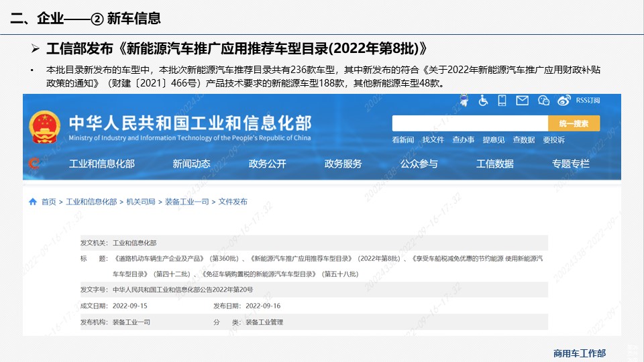
Task: Click the national emblem logo
Action: [44, 127]
